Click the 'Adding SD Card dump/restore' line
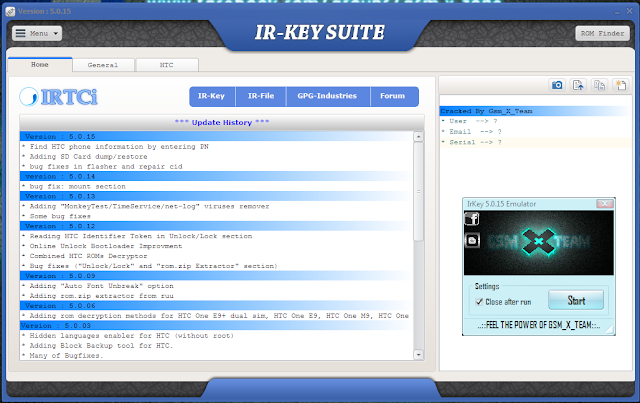The height and width of the screenshot is (403, 640). click(85, 157)
